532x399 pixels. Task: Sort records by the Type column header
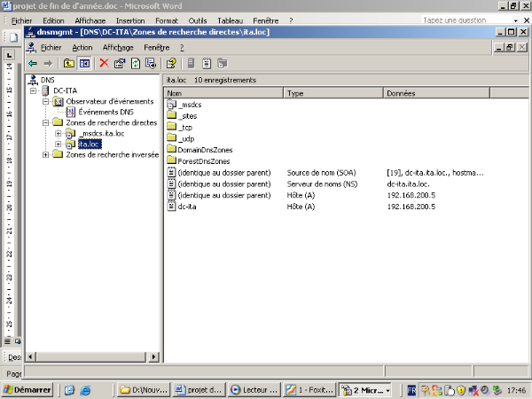pos(332,93)
